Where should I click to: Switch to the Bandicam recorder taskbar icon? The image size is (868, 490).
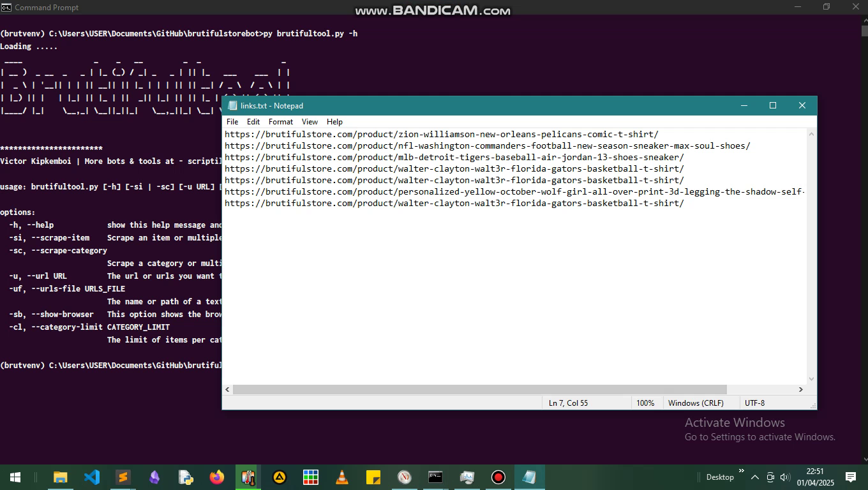[x=498, y=477]
